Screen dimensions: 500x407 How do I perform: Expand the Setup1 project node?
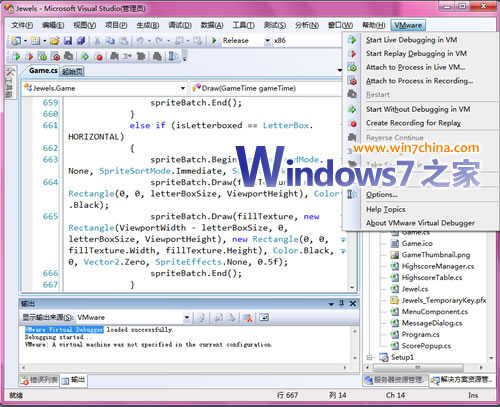click(x=369, y=357)
